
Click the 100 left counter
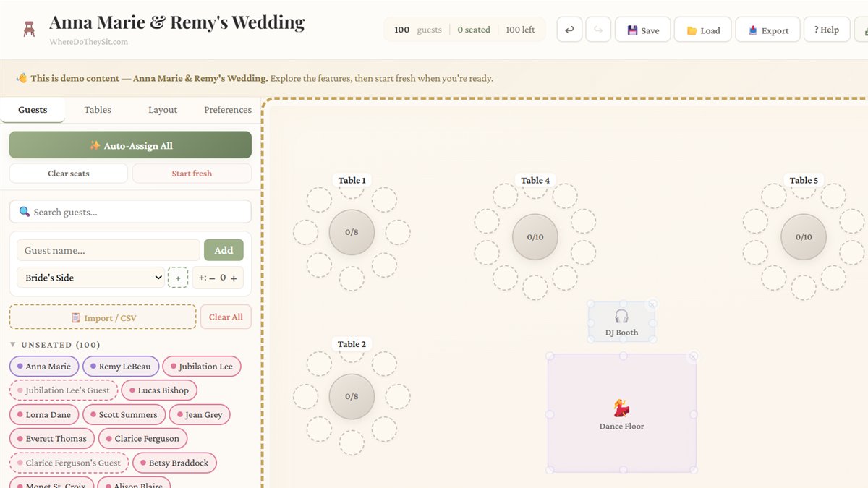tap(520, 30)
